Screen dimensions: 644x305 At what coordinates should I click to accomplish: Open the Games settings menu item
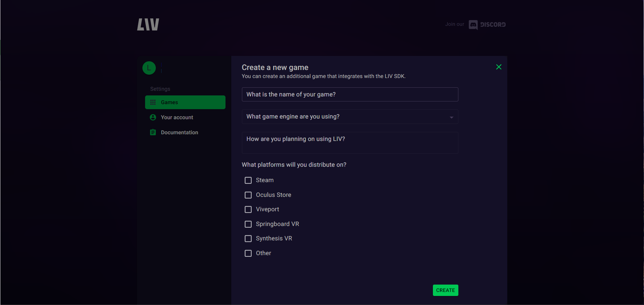(x=185, y=102)
